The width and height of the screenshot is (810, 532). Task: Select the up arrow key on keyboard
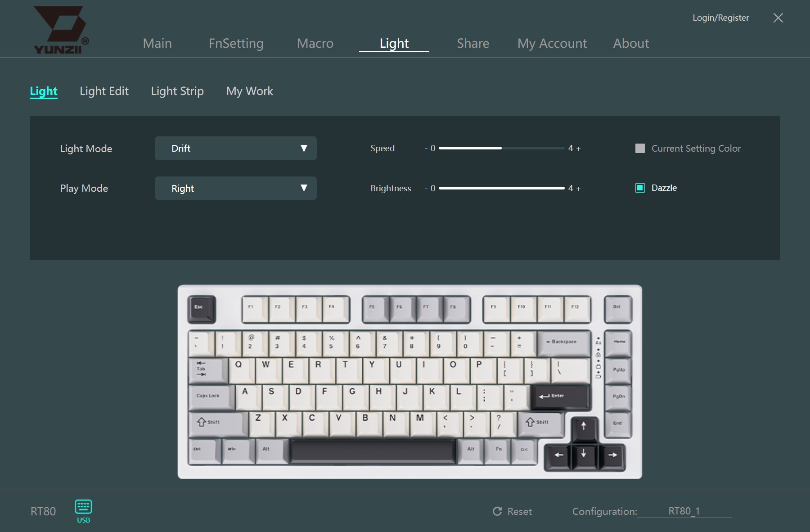[584, 428]
